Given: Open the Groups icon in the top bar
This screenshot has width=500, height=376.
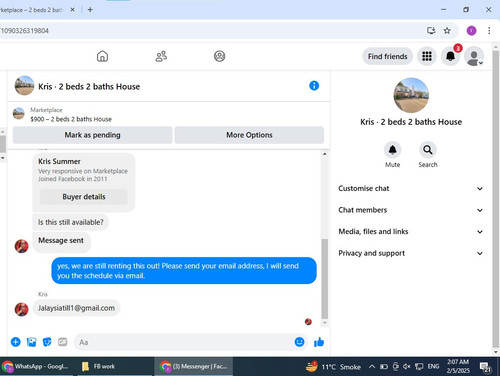Looking at the screenshot, I should click(219, 56).
